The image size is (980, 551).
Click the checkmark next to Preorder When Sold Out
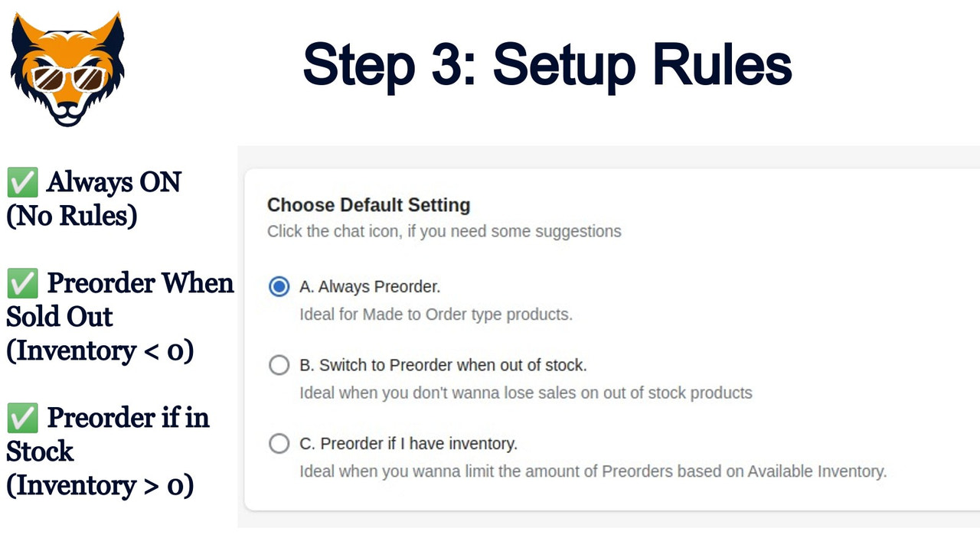22,283
